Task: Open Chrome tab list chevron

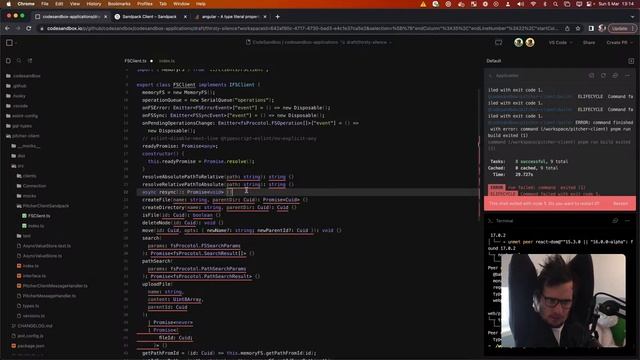Action: (x=632, y=17)
